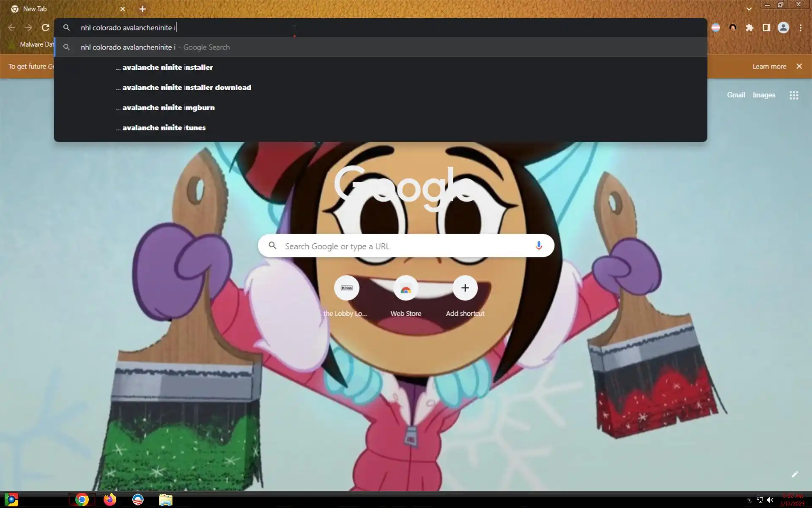Screen dimensions: 812x508
Task: Open the Web Store shortcut
Action: pos(406,289)
